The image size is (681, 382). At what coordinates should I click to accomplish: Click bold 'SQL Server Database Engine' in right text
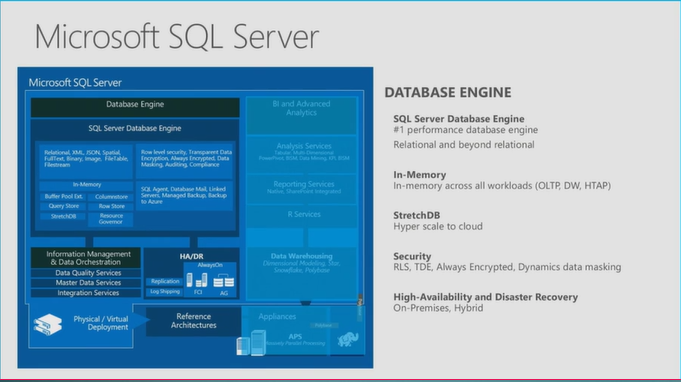(459, 119)
